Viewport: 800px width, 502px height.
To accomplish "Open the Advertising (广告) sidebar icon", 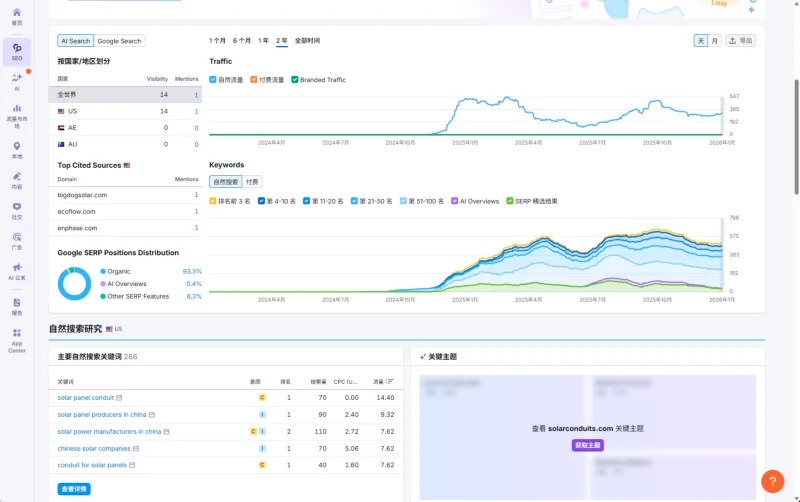I will pos(17,241).
